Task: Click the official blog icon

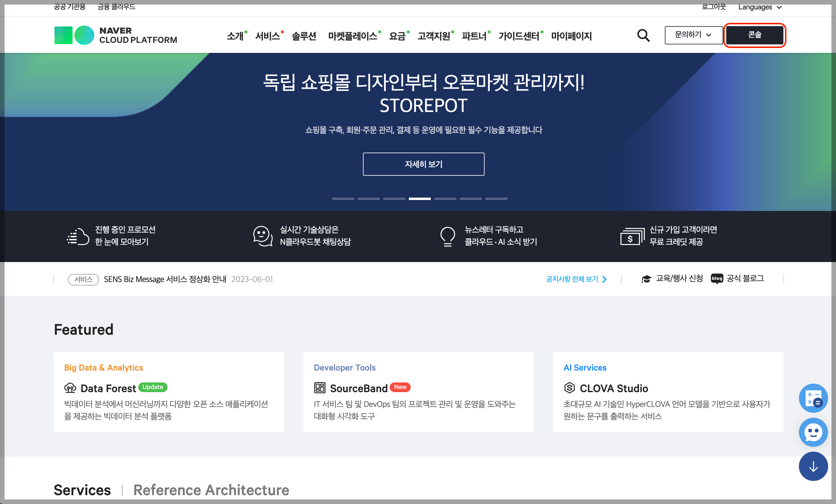Action: tap(717, 279)
